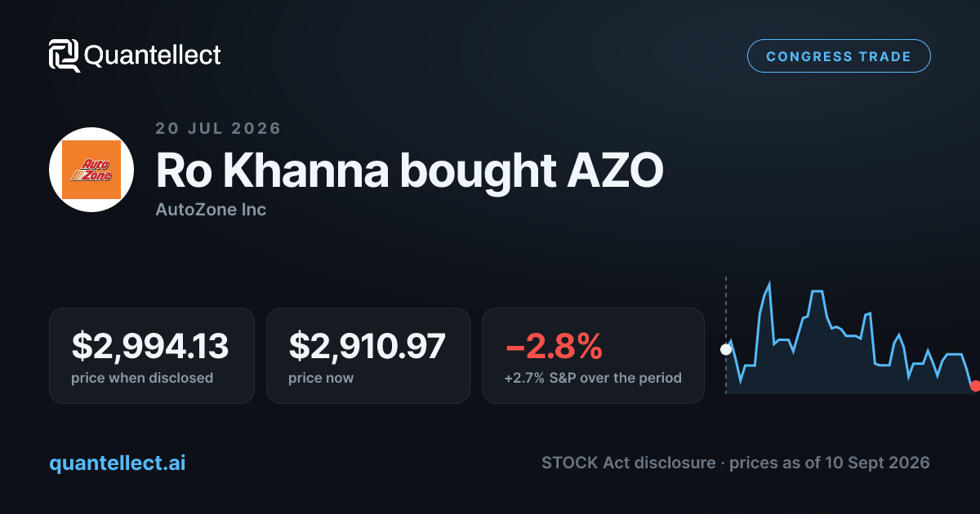Image resolution: width=980 pixels, height=514 pixels.
Task: Click the $2,994.13 price value
Action: point(150,346)
